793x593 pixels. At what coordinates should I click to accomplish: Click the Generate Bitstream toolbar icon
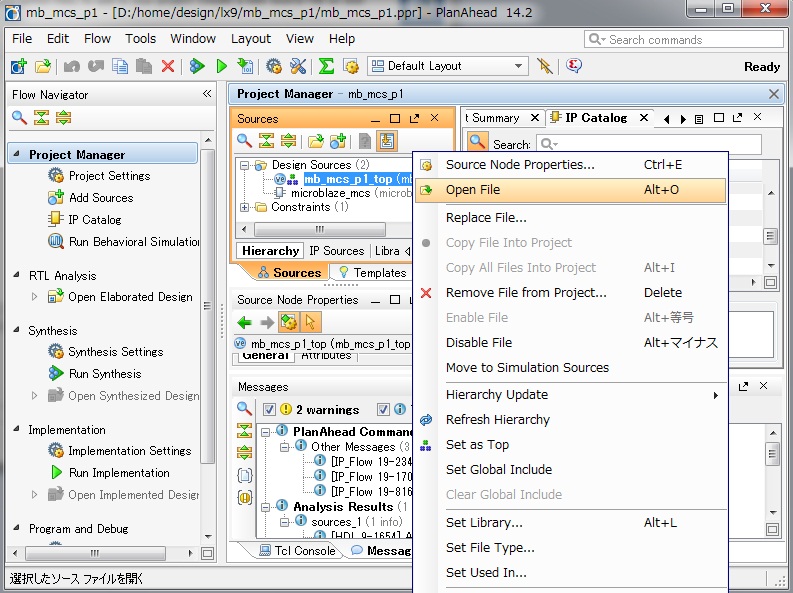tap(245, 66)
